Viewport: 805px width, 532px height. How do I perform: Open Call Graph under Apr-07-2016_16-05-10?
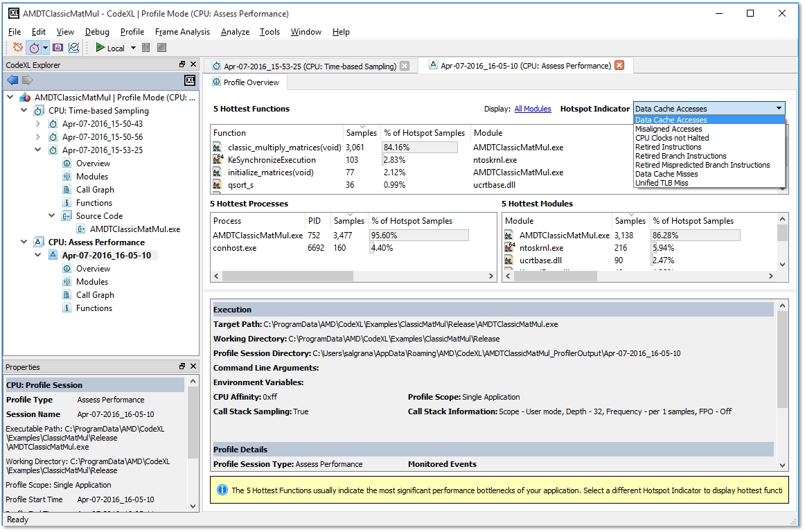[95, 295]
